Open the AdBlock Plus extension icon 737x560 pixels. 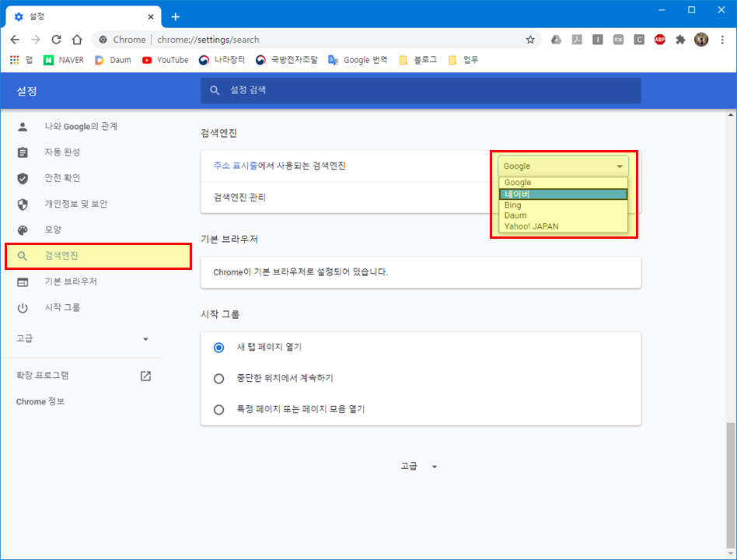coord(660,40)
